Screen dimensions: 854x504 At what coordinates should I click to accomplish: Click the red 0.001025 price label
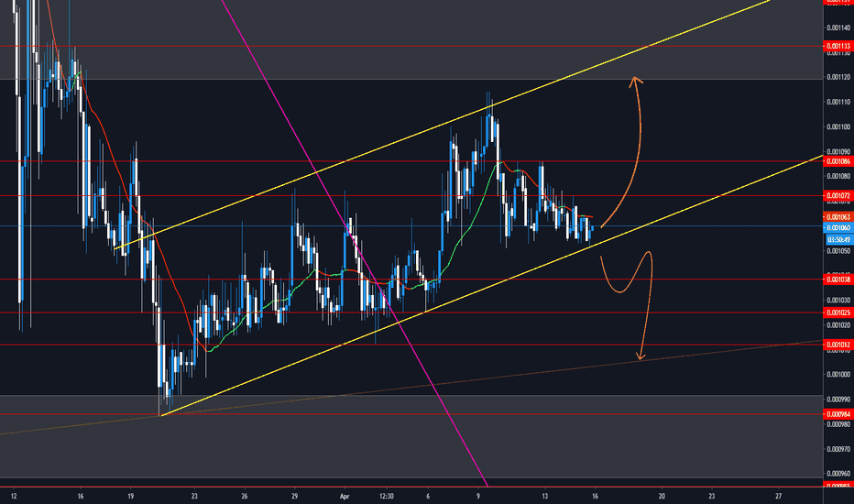[x=838, y=312]
